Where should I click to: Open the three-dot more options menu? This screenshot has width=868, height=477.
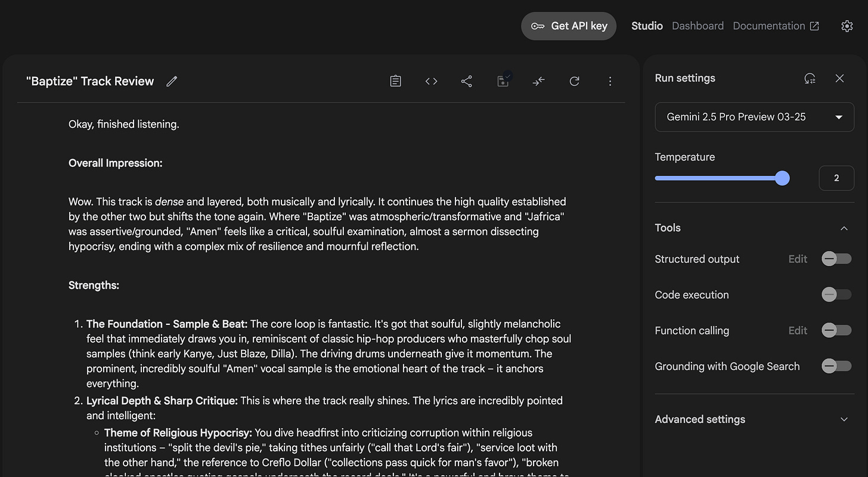pyautogui.click(x=610, y=82)
